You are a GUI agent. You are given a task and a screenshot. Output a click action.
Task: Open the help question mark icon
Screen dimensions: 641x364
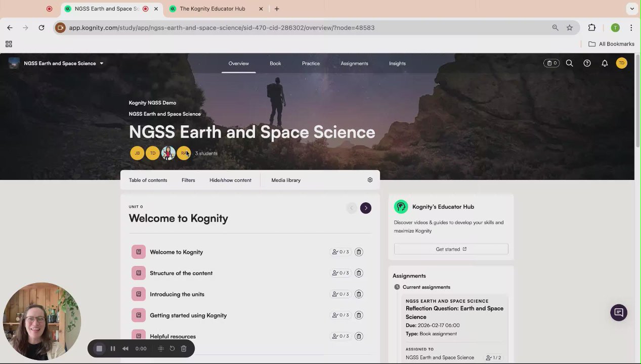click(587, 63)
